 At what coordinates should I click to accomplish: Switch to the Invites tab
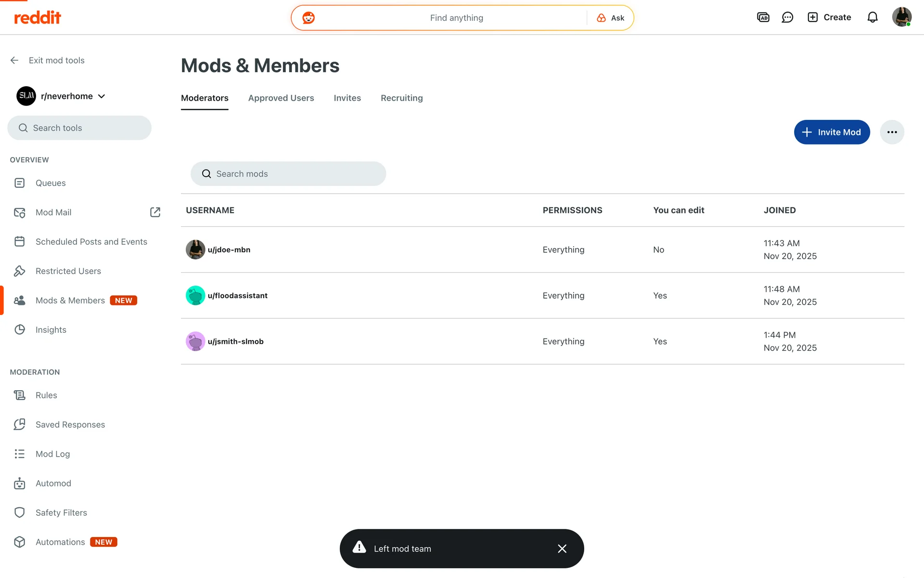click(x=347, y=98)
